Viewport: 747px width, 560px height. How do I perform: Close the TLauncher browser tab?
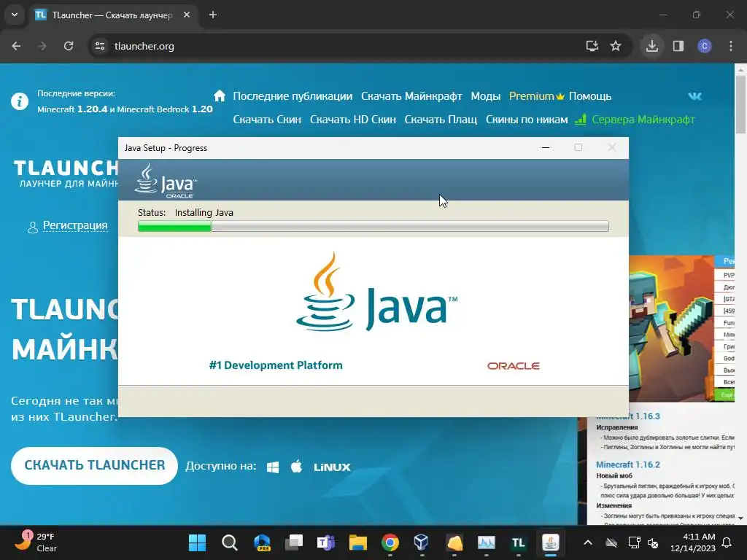[x=187, y=15]
